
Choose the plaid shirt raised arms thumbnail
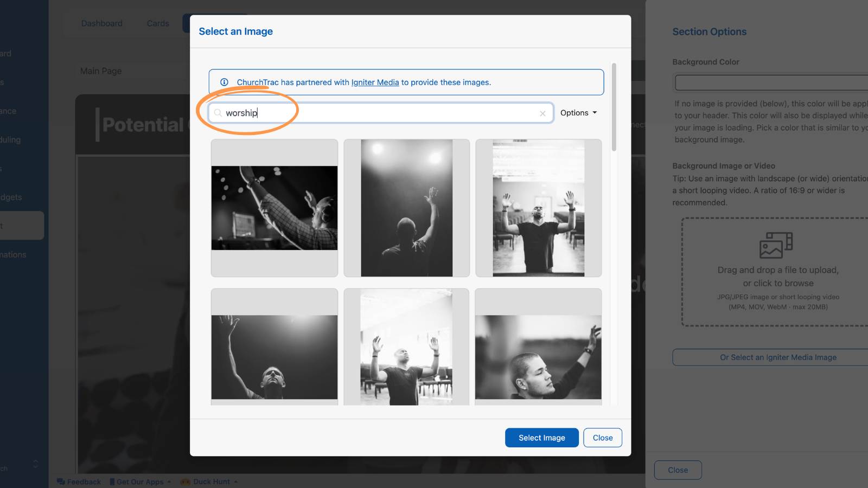pyautogui.click(x=275, y=208)
